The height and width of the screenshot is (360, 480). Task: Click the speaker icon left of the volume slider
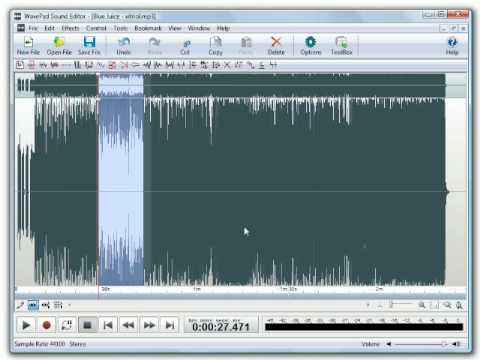[x=388, y=344]
